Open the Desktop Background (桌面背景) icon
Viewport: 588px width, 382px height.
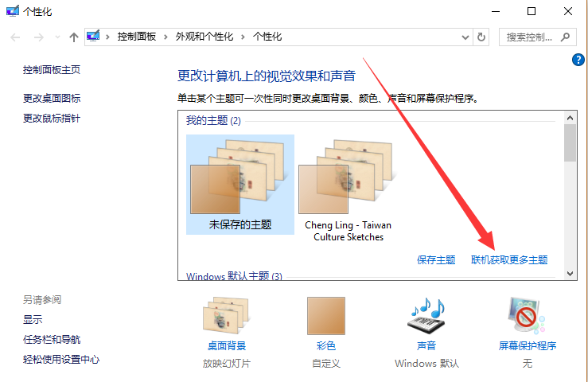pyautogui.click(x=226, y=315)
